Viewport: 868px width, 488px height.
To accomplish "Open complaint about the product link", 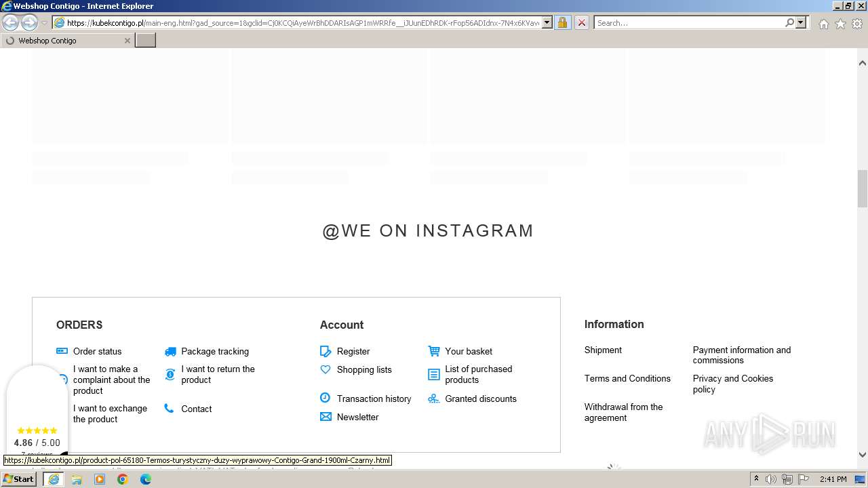I will click(112, 380).
